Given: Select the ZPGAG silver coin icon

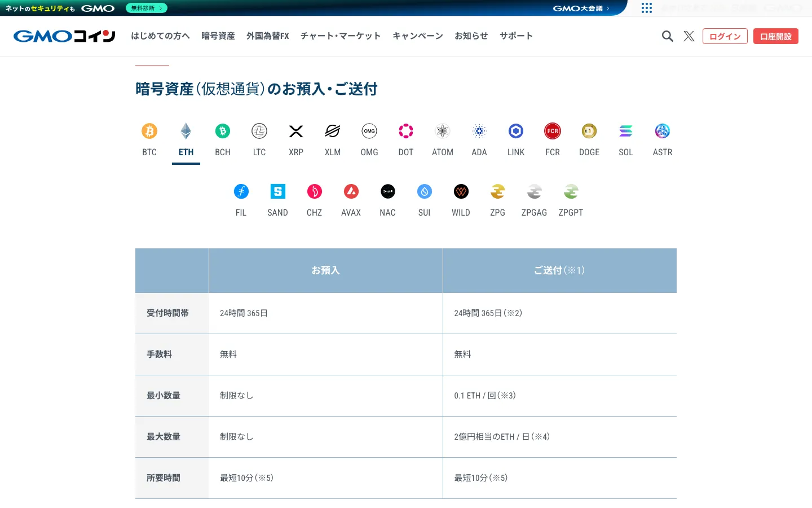Looking at the screenshot, I should pos(535,191).
